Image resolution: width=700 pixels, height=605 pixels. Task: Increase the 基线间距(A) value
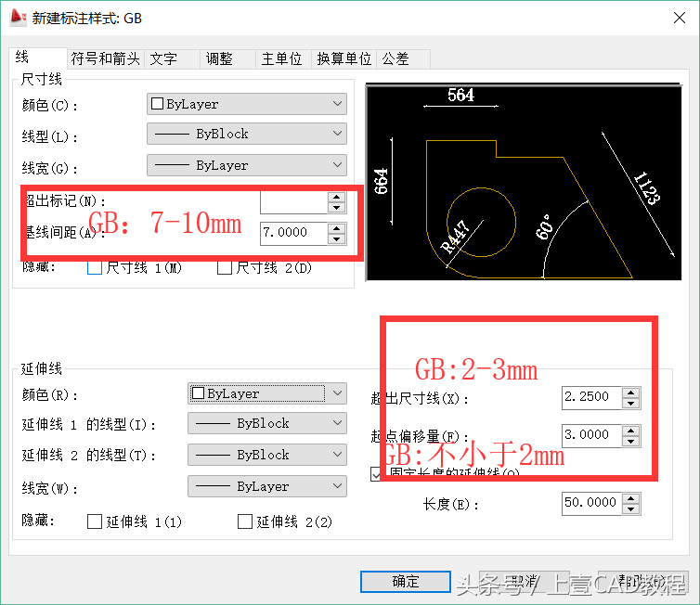(337, 229)
